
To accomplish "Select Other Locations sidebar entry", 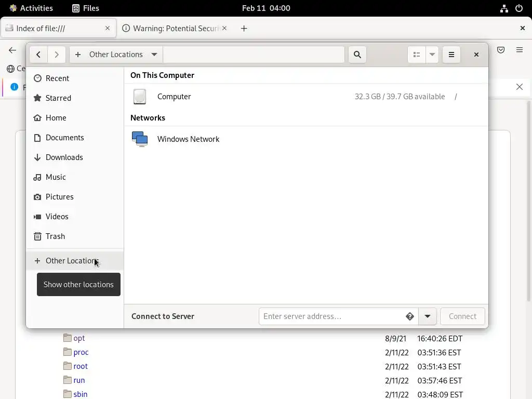I will coord(75,261).
